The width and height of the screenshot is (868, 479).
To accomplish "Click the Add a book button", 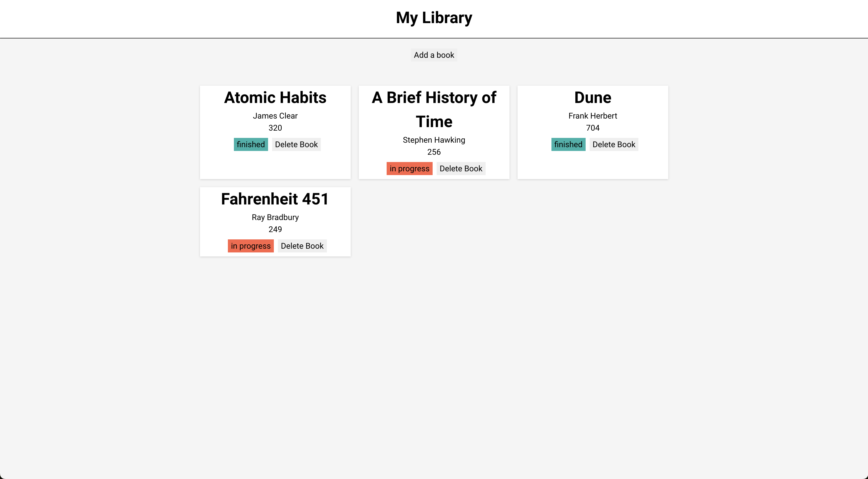I will [434, 55].
